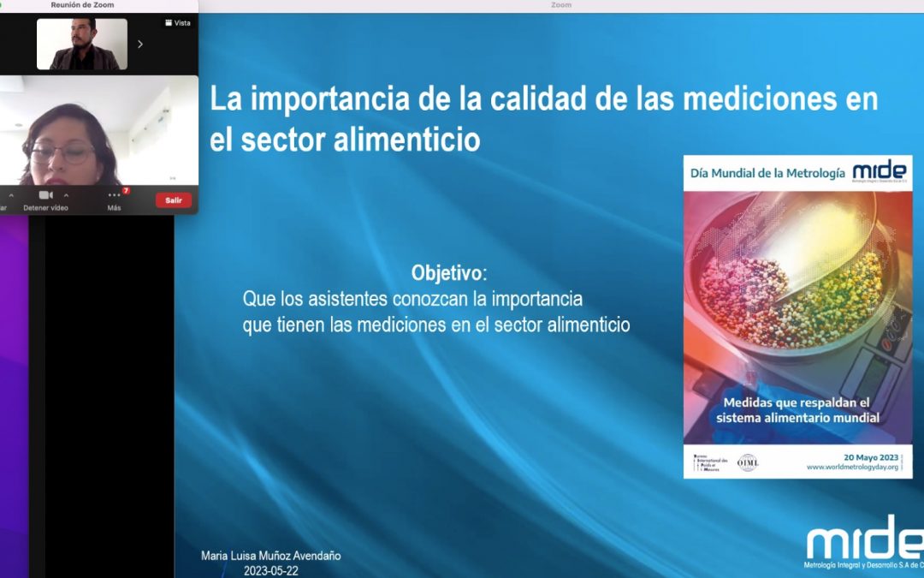
Task: Open the Vista layout menu
Action: 178,23
